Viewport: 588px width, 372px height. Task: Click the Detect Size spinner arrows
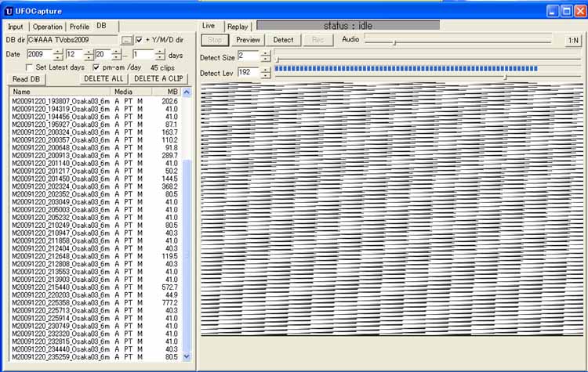(266, 56)
